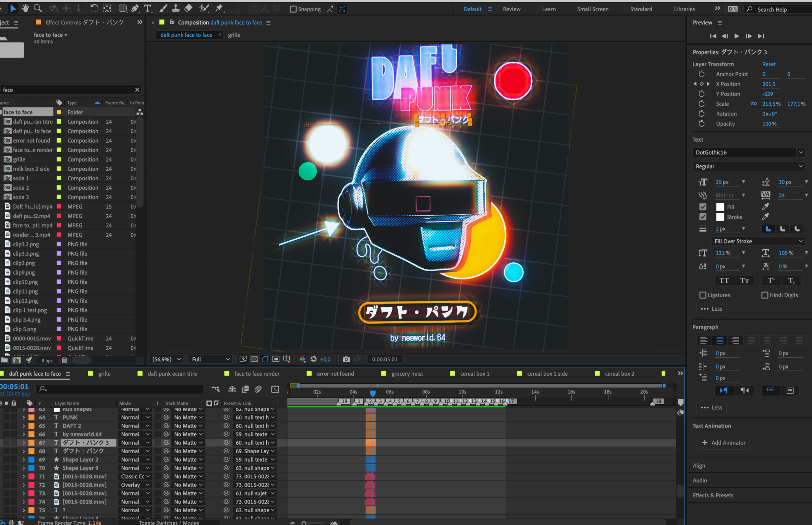The width and height of the screenshot is (812, 525).
Task: Open the grille timeline tab
Action: 104,373
